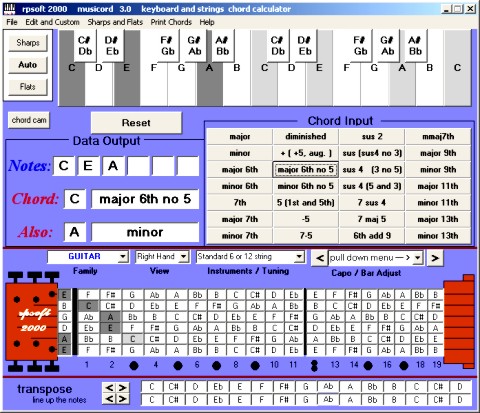Click the Also chord field 'minor'
Screen dimensions: 480x413
click(x=145, y=232)
